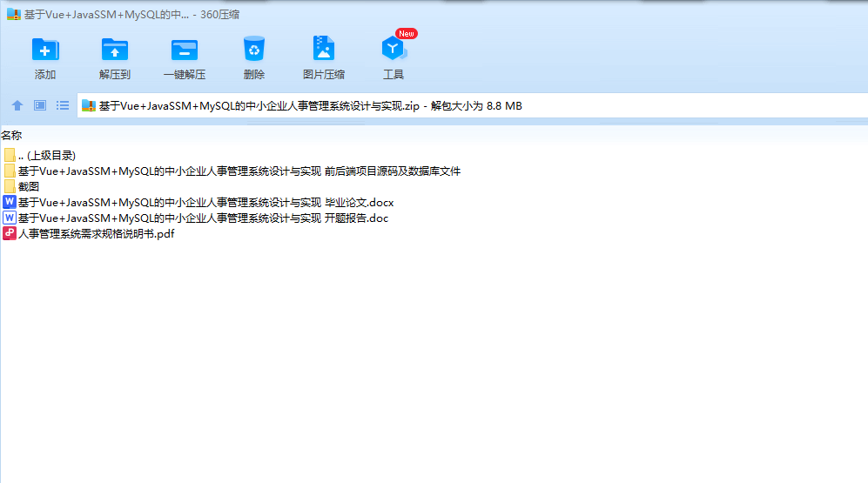Click the New badge on 工具

click(x=407, y=34)
